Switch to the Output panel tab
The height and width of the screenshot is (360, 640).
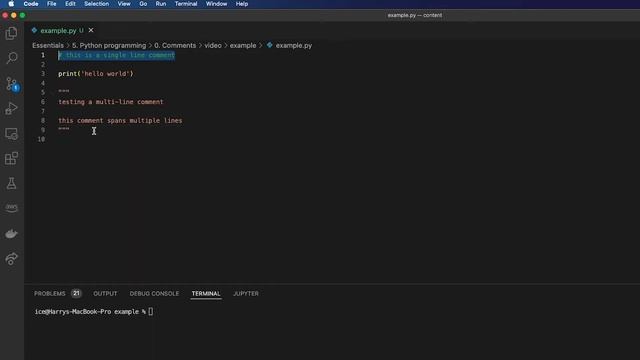(x=105, y=293)
